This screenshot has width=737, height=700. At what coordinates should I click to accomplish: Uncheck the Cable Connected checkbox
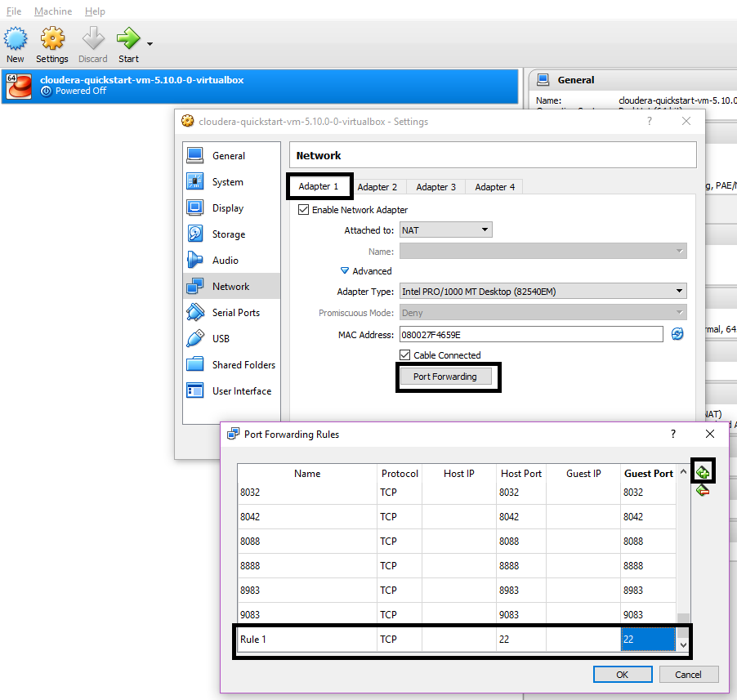coord(404,355)
